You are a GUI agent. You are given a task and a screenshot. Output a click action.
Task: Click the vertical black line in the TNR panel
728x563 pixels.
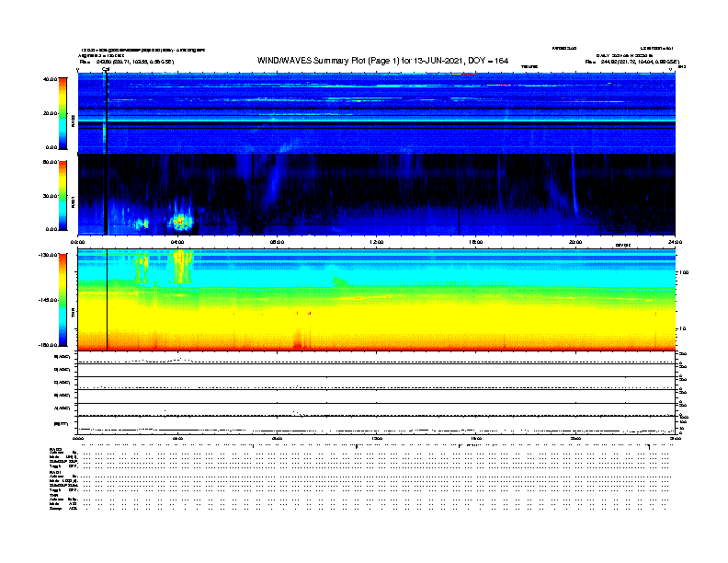pos(108,300)
